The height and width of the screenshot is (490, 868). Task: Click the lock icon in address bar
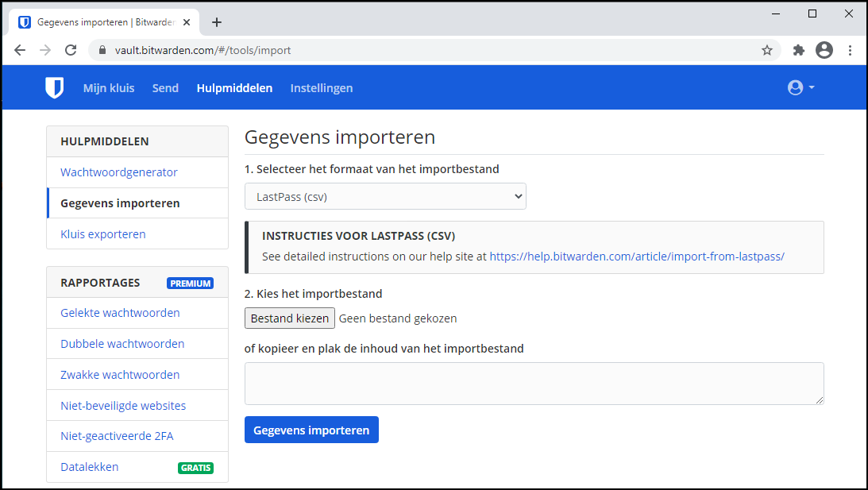(x=102, y=50)
